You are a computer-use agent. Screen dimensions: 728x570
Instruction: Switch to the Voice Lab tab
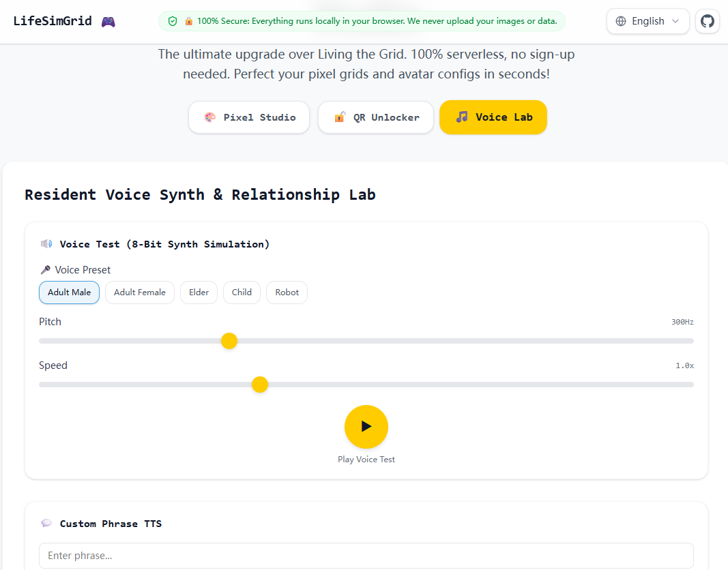(x=493, y=117)
